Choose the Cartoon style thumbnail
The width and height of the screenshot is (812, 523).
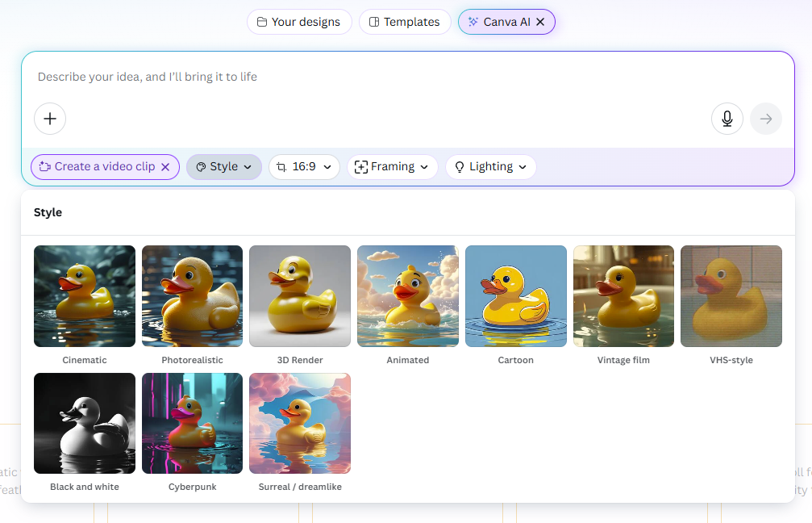[516, 296]
